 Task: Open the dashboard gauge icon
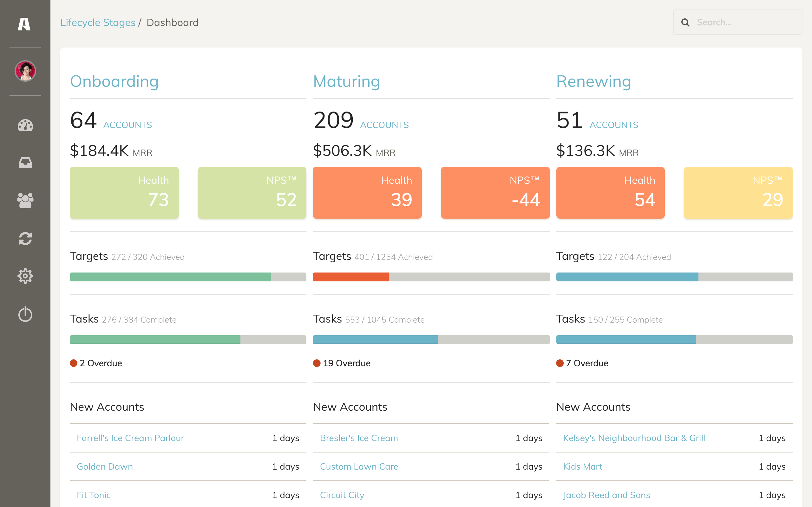tap(25, 125)
